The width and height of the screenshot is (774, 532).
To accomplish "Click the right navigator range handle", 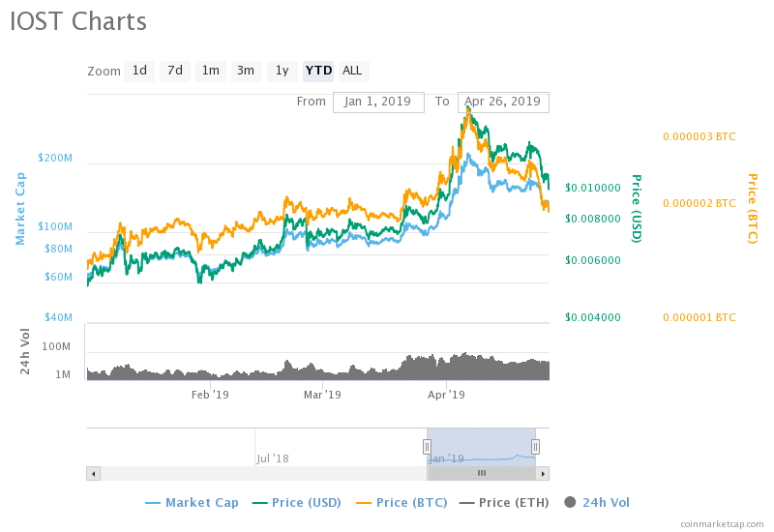I will click(x=535, y=446).
